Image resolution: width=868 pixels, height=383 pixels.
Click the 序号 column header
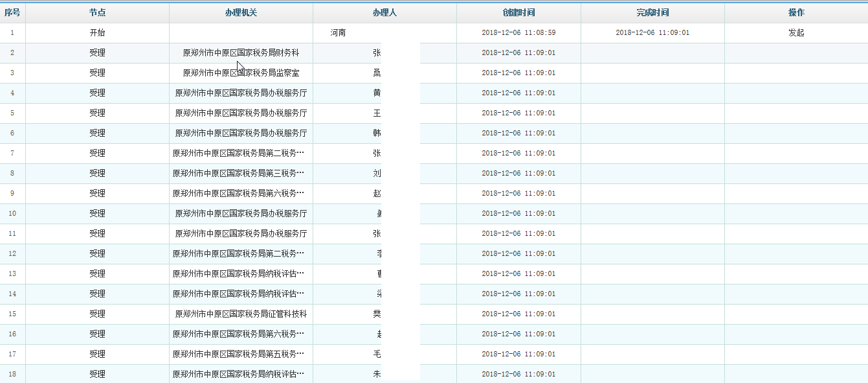point(12,12)
